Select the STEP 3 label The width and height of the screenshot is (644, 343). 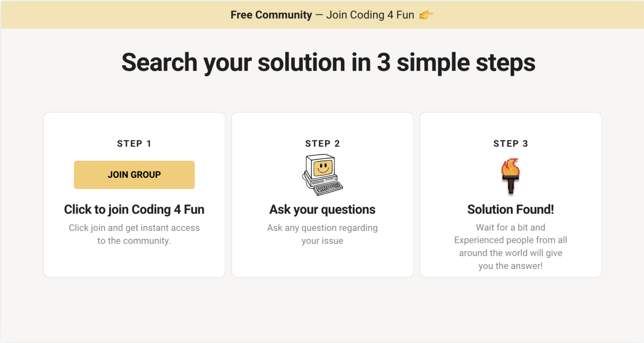pyautogui.click(x=510, y=143)
